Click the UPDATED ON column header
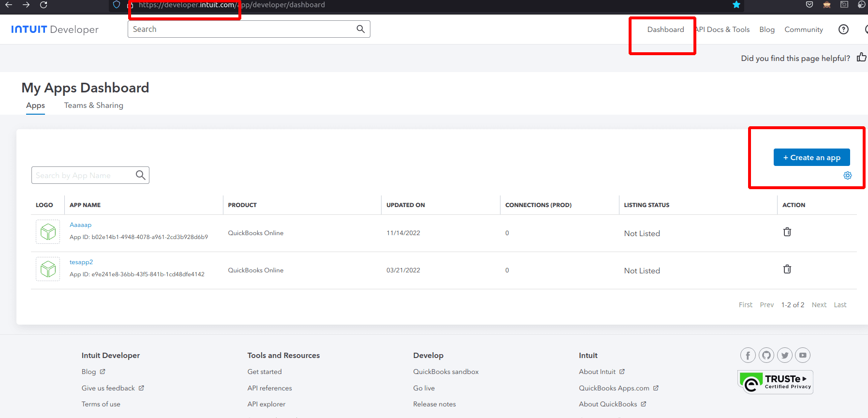The height and width of the screenshot is (418, 868). (x=406, y=205)
